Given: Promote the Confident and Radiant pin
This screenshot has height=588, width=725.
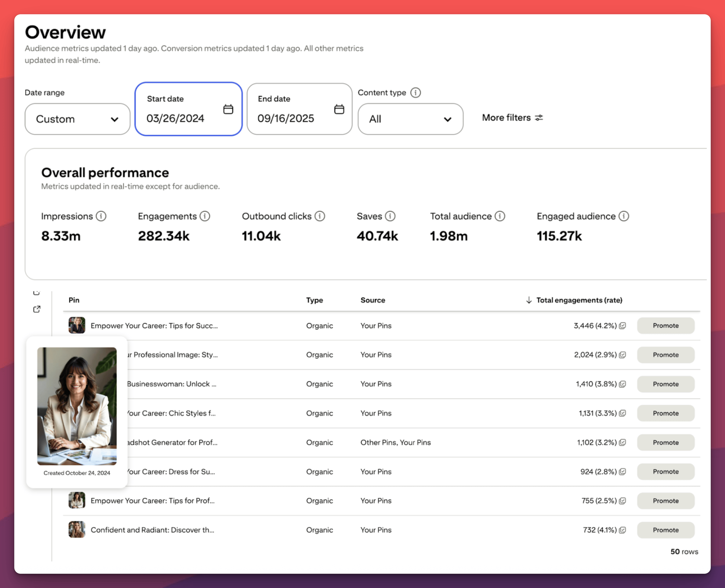Looking at the screenshot, I should [x=665, y=530].
